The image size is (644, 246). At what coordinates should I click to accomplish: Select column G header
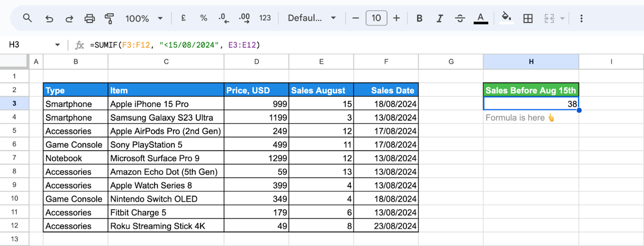pyautogui.click(x=451, y=62)
